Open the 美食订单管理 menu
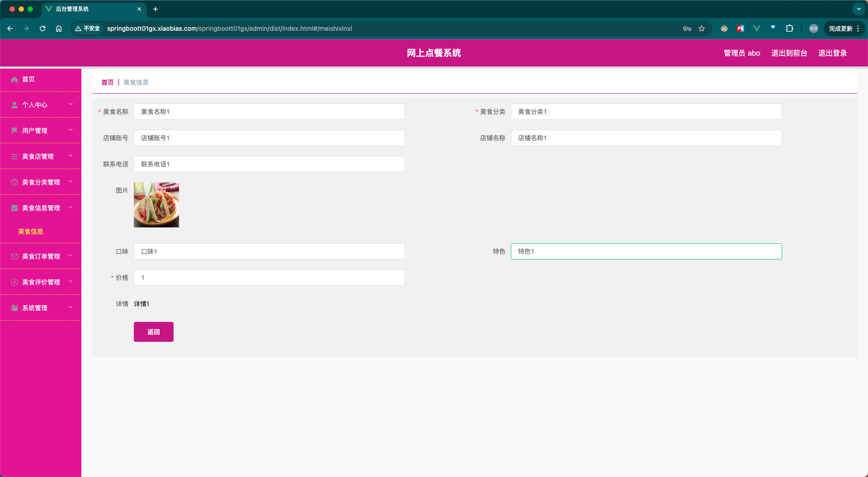868x477 pixels. tap(41, 256)
